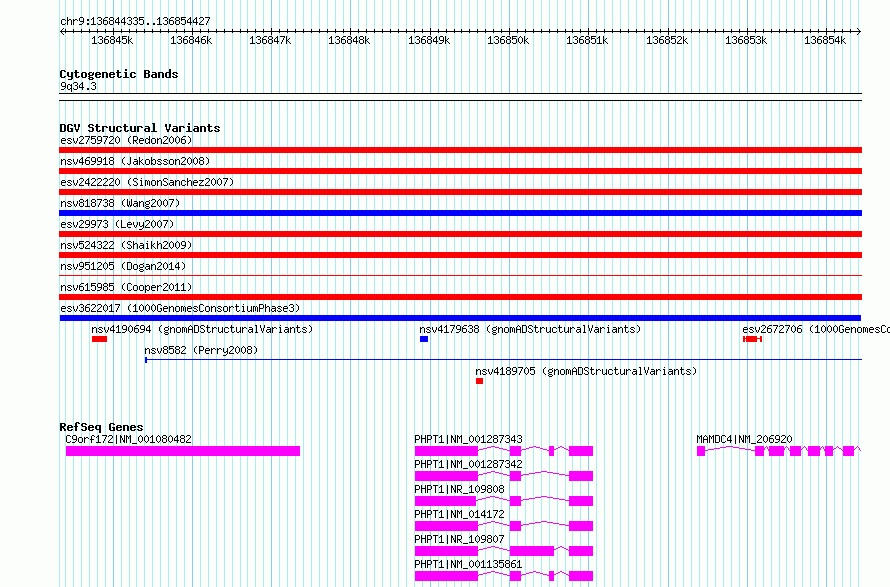Viewport: 890px width, 587px height.
Task: Select the nsv8582 (Perry2008) label
Action: click(x=201, y=350)
